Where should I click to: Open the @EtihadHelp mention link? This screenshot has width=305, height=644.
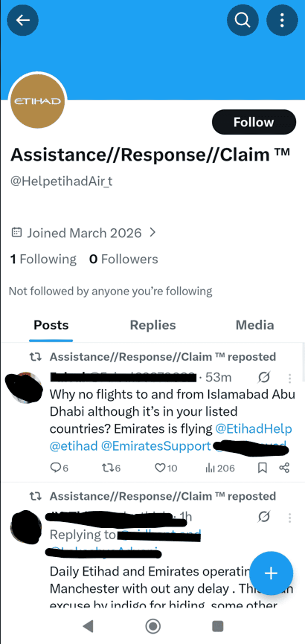253,428
